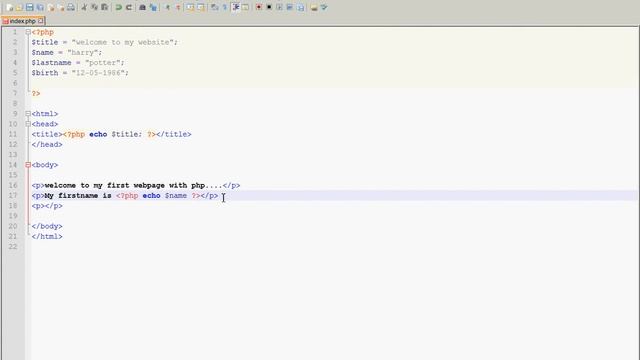Toggle the indent guide icon

click(236, 7)
